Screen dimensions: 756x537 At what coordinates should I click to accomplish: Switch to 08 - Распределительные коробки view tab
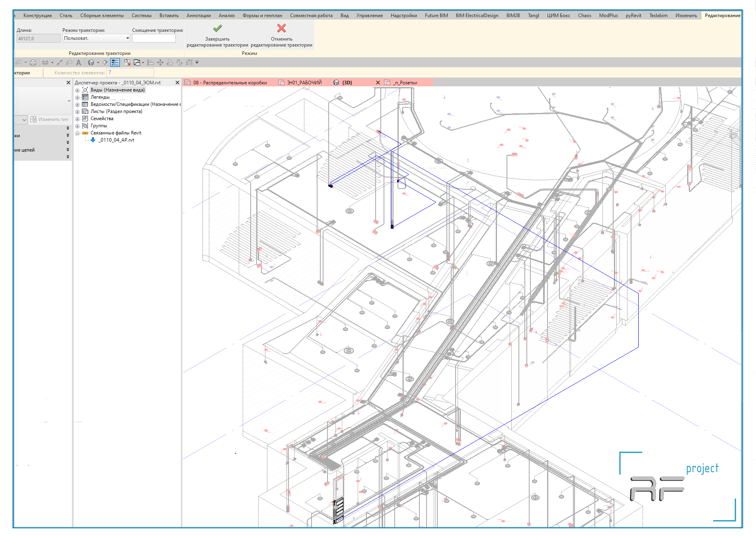[x=230, y=83]
